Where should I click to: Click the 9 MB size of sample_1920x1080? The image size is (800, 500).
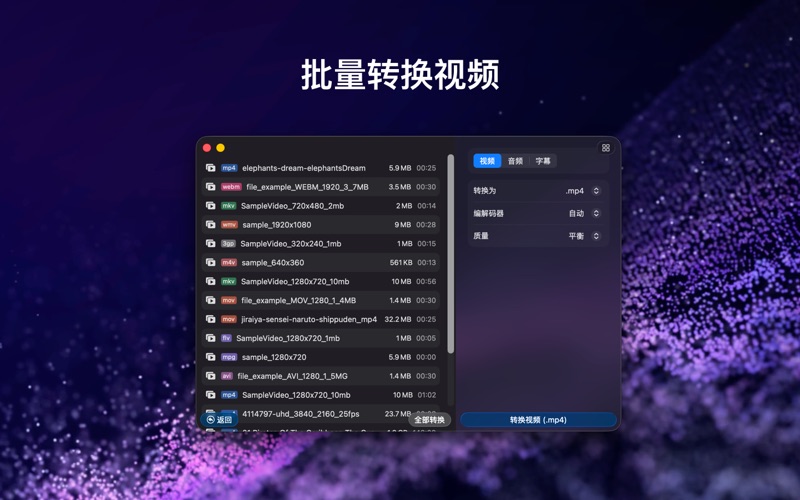point(403,224)
